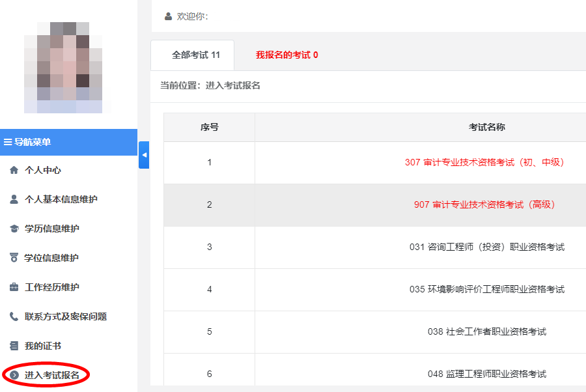586x392 pixels.
Task: Click the arrow icon beside 进入考试报名
Action: coord(14,375)
